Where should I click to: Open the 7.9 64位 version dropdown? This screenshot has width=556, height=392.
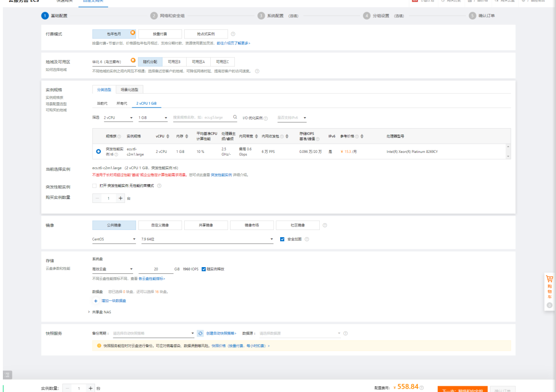click(207, 239)
